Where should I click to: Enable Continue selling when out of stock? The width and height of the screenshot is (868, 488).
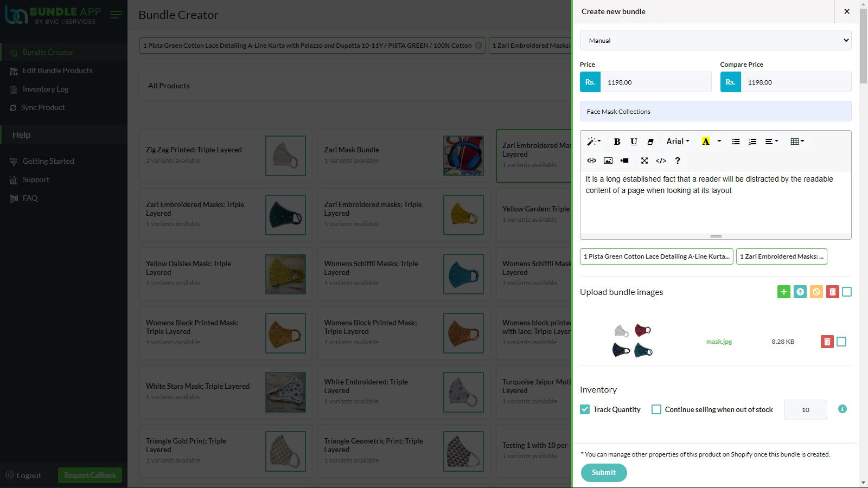656,409
